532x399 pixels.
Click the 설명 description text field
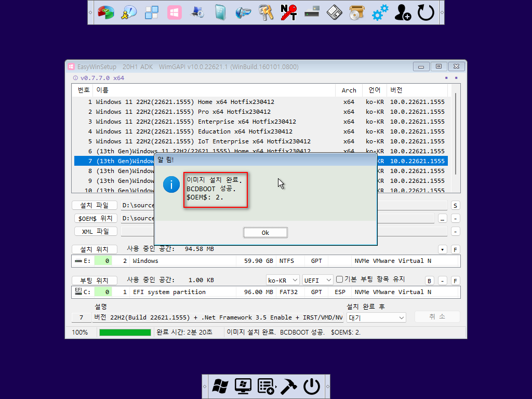[x=218, y=317]
